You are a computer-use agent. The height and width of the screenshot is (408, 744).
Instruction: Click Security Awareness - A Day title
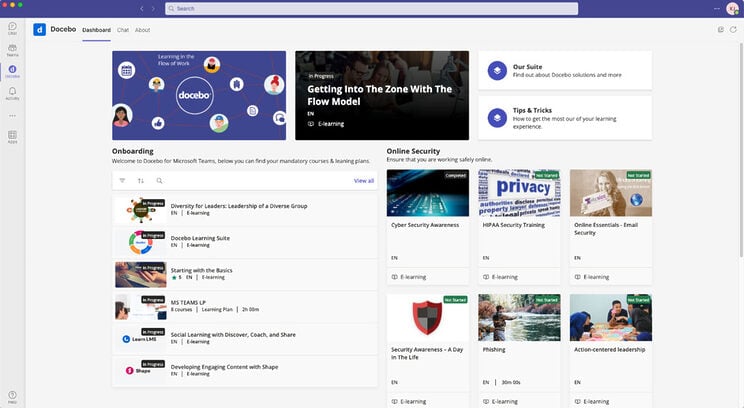pyautogui.click(x=427, y=353)
